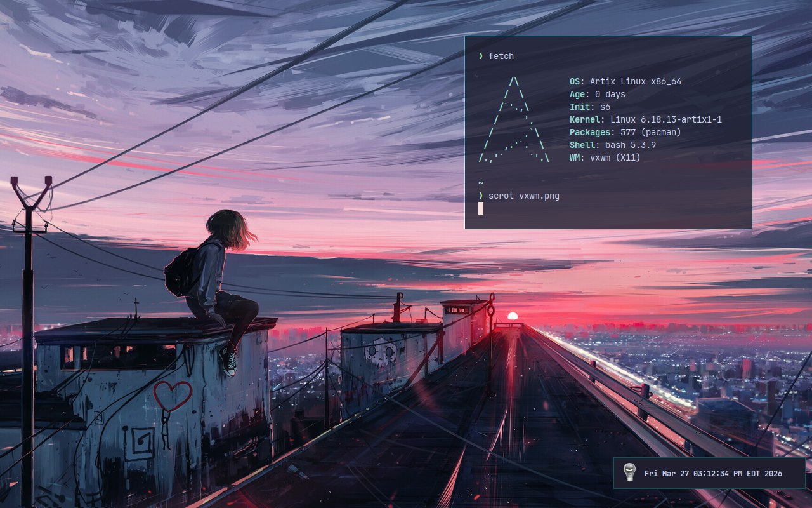Click the Artix ASCII logo in the terminal
This screenshot has width=812, height=508.
[x=514, y=120]
